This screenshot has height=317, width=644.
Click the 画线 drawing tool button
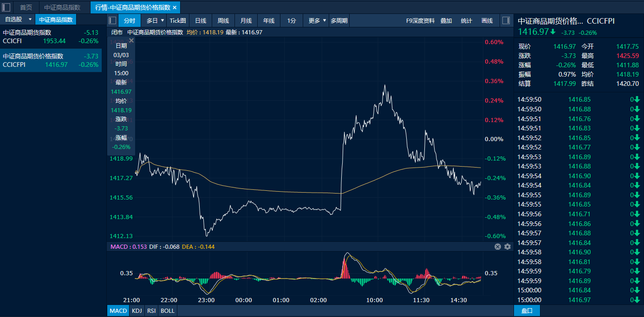tap(487, 20)
